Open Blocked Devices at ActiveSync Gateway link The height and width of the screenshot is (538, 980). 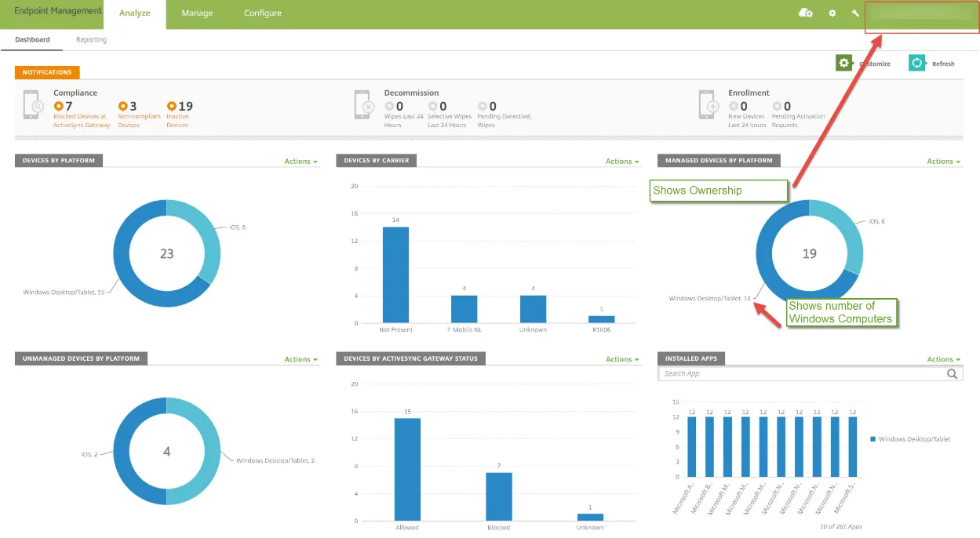(81, 121)
